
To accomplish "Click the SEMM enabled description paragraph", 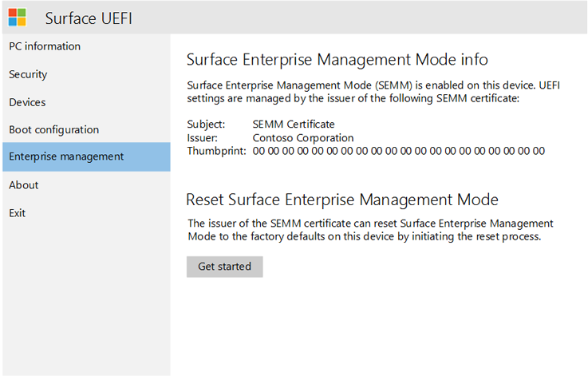I will point(373,92).
